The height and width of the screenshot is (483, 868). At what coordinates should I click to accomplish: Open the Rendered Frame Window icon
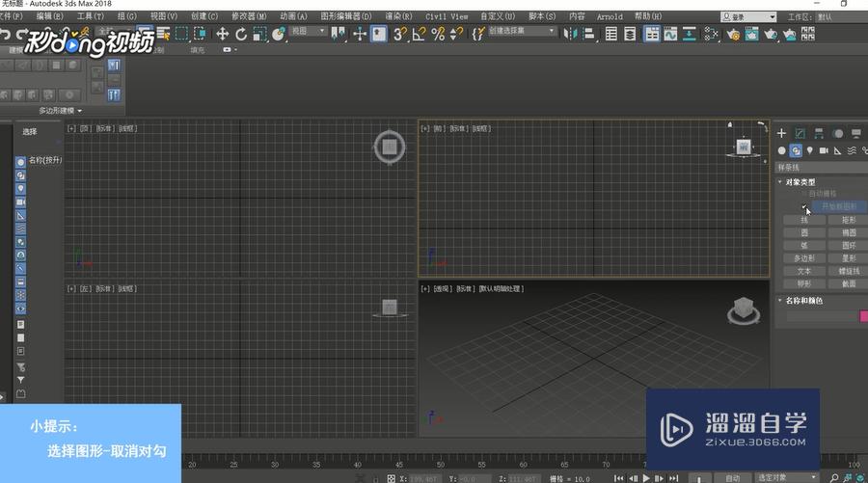(751, 35)
